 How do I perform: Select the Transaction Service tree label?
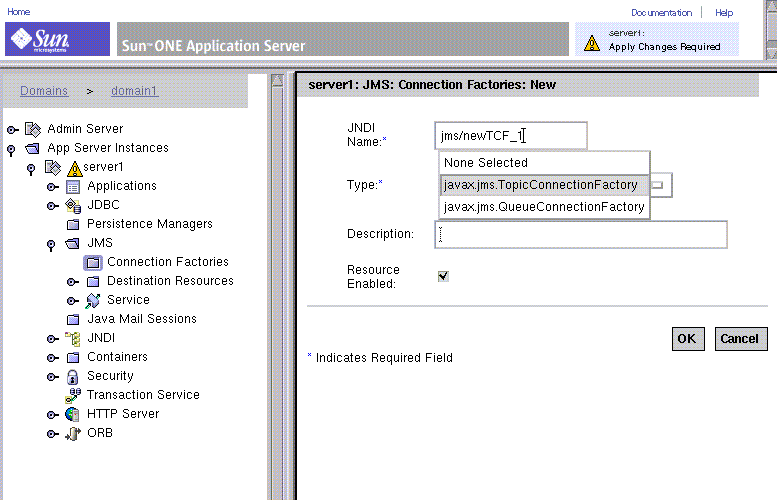(143, 394)
